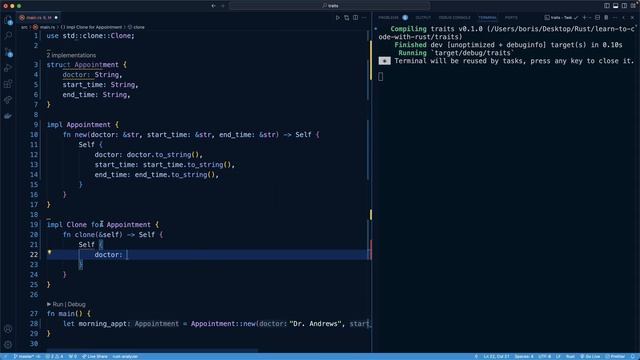Click the UTF-8 encoding indicator
Screen dimensions: 640x360
(544, 356)
